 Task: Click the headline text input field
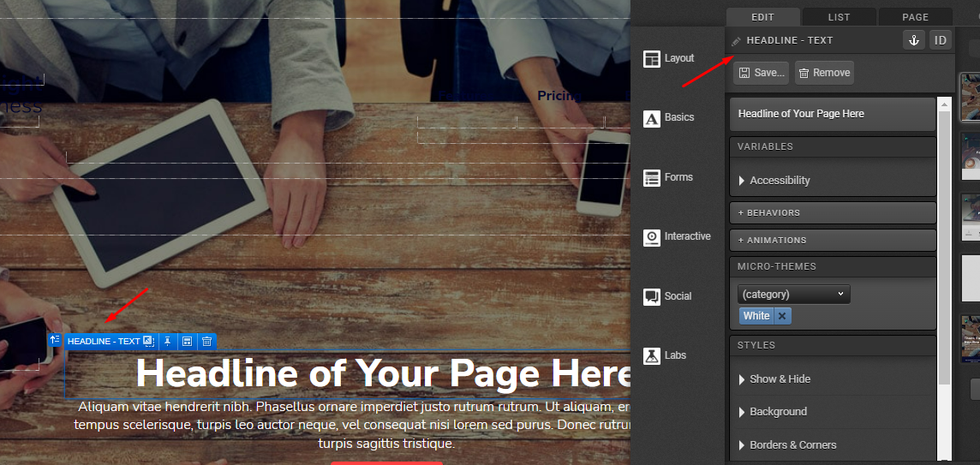click(833, 115)
